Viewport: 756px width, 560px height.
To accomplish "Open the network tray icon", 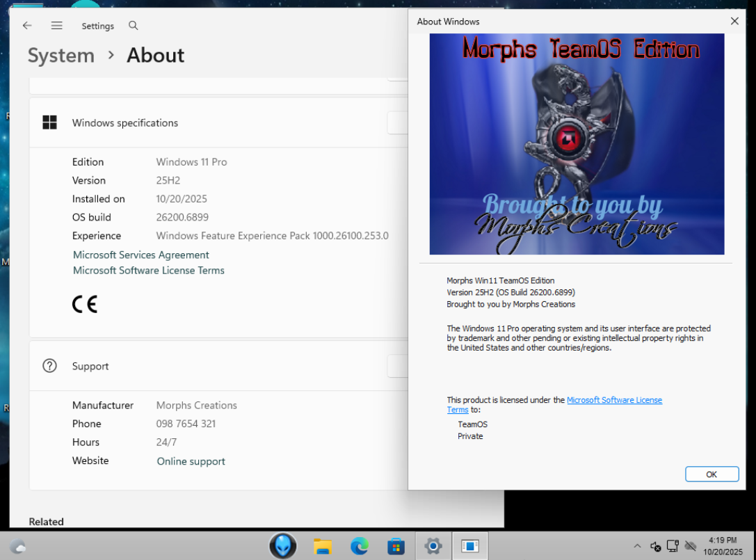I will click(673, 546).
